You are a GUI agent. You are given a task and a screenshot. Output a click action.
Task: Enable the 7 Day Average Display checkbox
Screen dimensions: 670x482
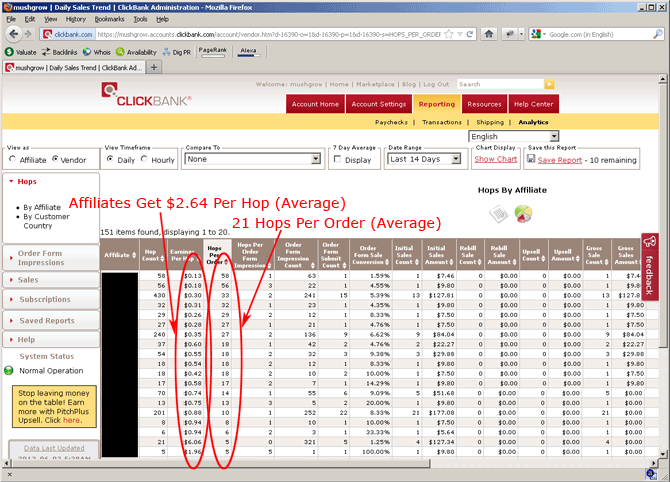(x=337, y=159)
